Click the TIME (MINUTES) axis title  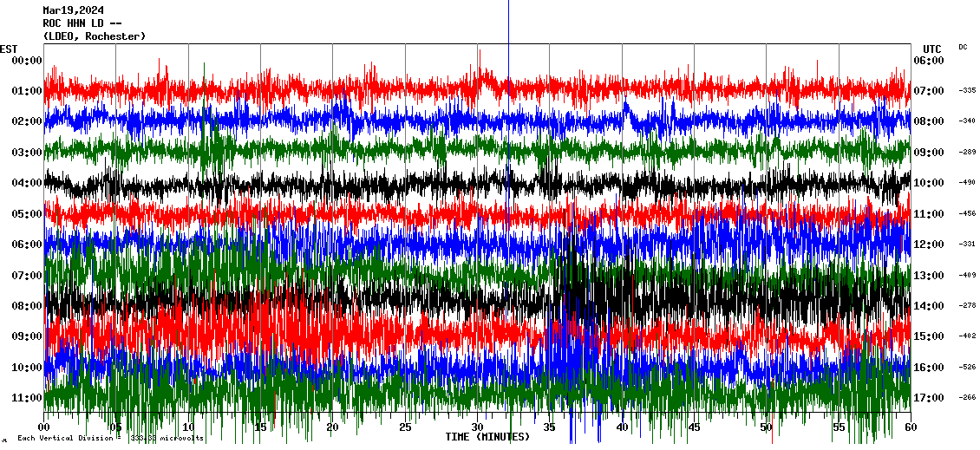[487, 437]
